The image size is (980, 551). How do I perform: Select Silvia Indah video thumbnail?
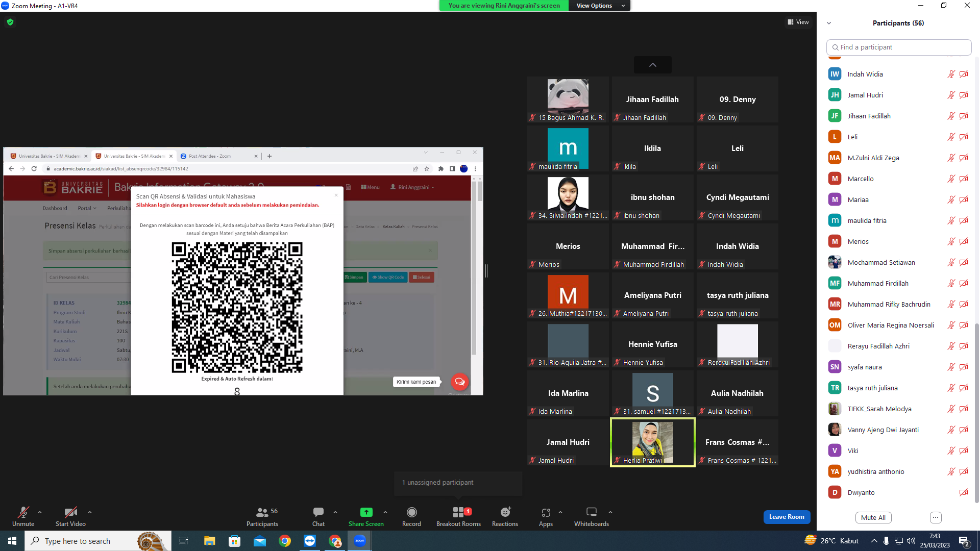pos(568,197)
